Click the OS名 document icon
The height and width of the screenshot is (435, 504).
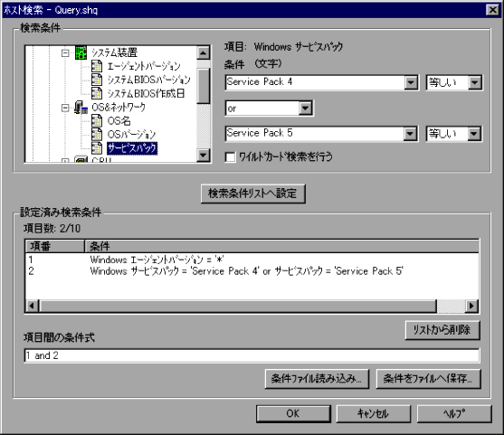pyautogui.click(x=97, y=121)
